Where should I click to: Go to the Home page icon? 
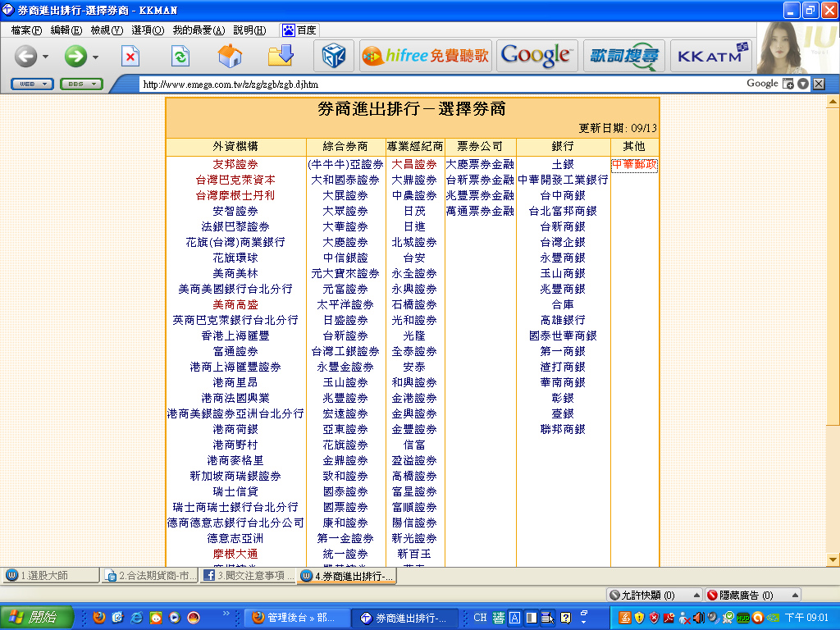click(x=230, y=57)
